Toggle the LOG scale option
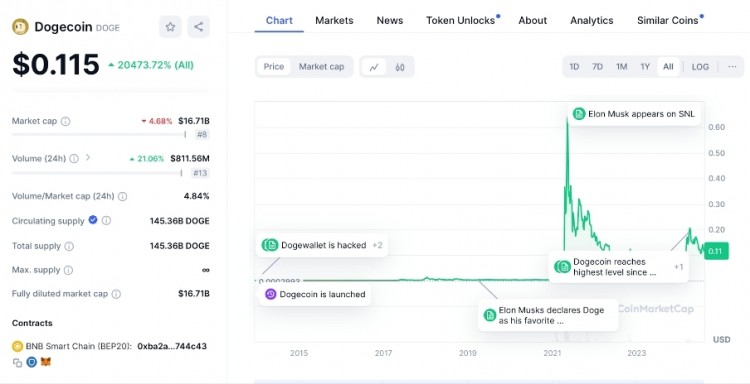750x384 pixels. (x=700, y=67)
